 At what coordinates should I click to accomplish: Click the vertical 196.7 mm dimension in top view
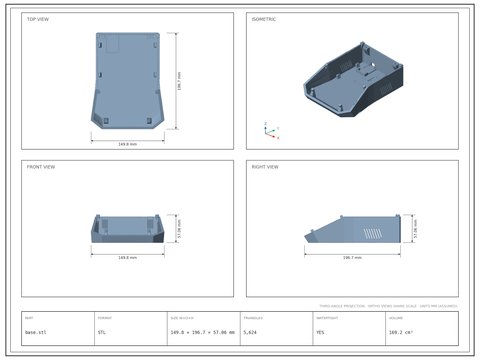179,81
